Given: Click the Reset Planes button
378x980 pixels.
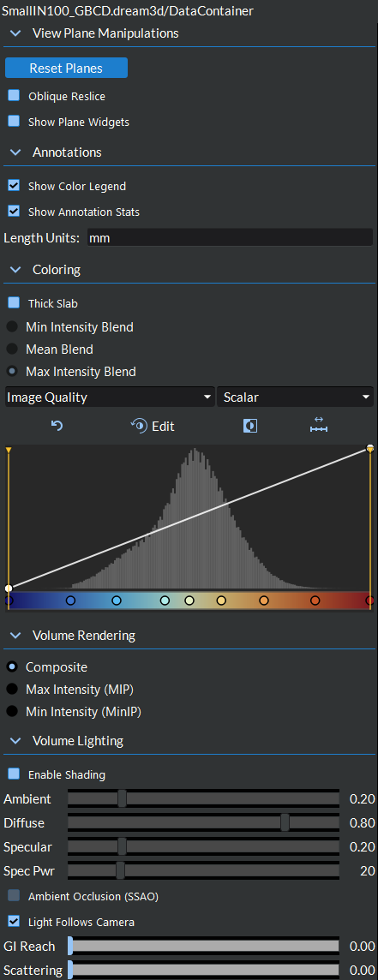Looking at the screenshot, I should [66, 69].
